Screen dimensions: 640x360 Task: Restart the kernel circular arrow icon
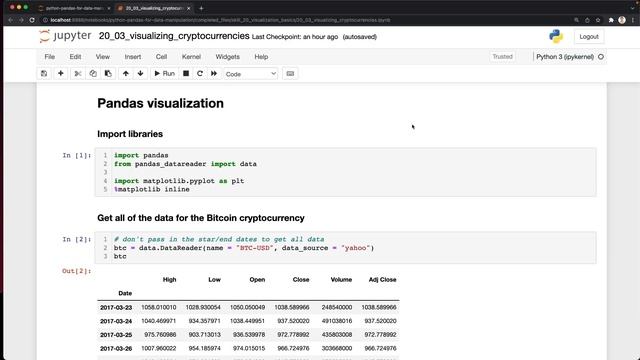(200, 73)
